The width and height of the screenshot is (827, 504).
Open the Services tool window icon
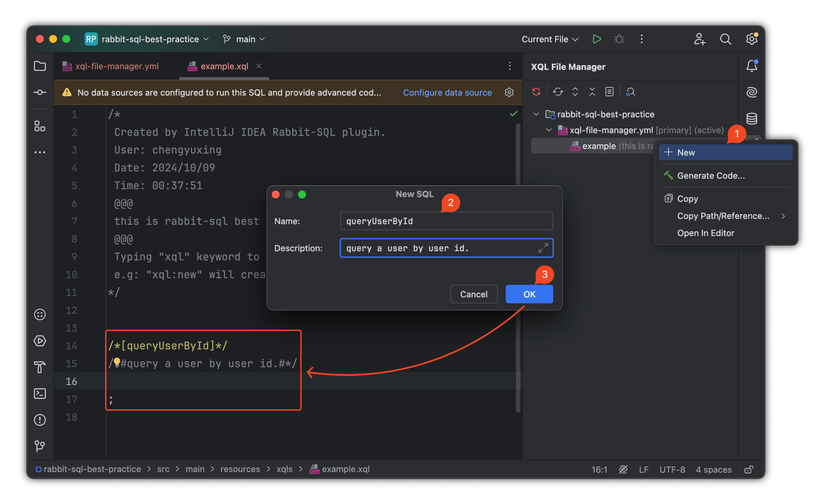pyautogui.click(x=40, y=315)
